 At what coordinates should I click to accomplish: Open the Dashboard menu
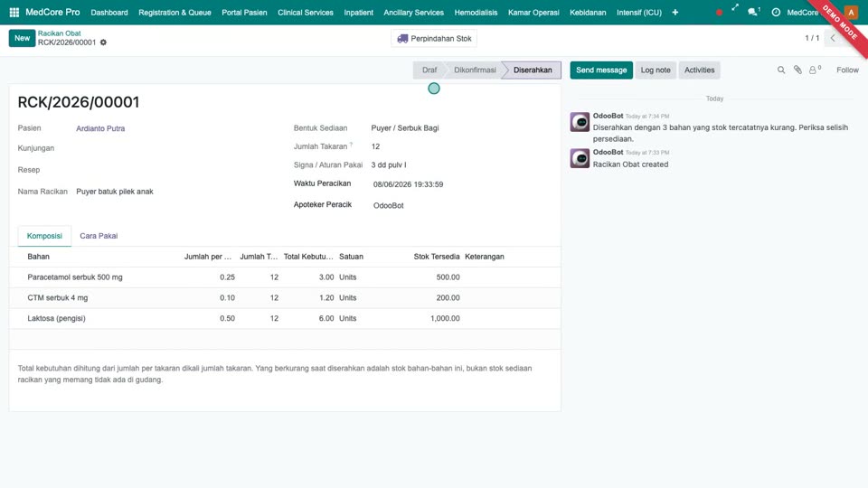point(109,12)
